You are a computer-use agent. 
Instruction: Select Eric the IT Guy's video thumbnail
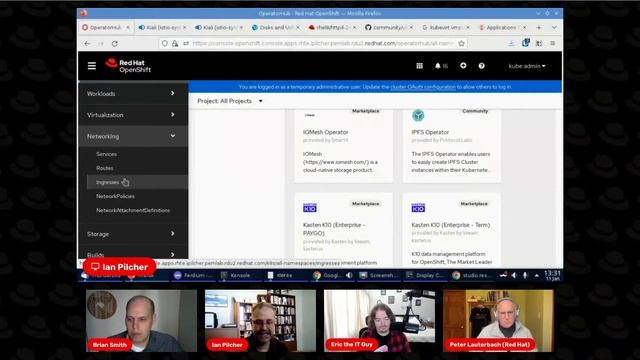pyautogui.click(x=379, y=321)
